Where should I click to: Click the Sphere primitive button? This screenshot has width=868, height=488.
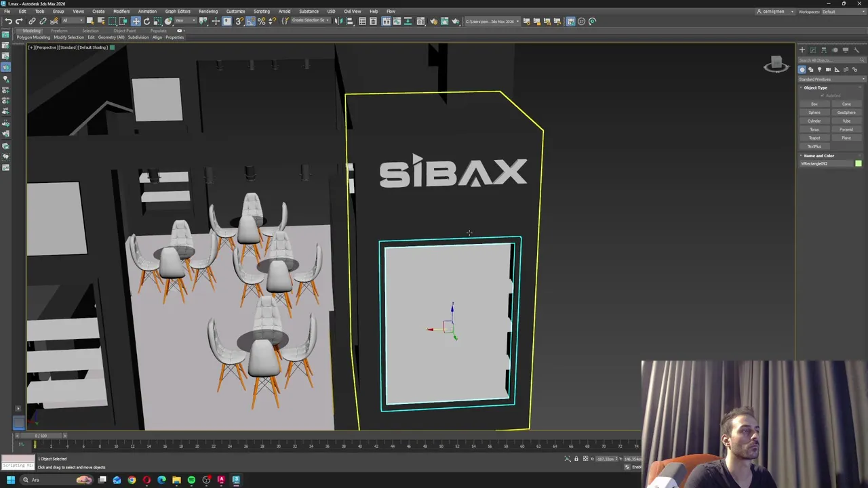814,113
